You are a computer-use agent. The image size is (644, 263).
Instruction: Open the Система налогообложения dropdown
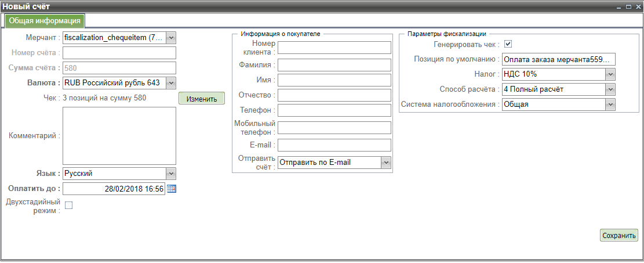click(610, 105)
